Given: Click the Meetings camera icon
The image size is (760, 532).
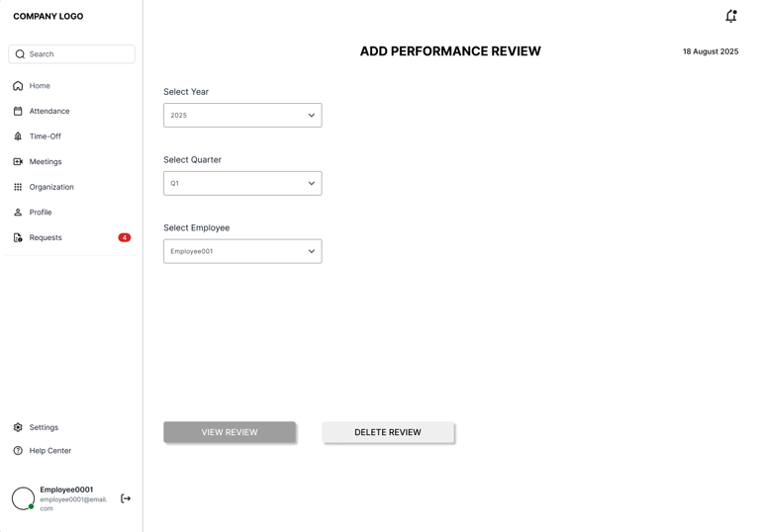Looking at the screenshot, I should (18, 162).
